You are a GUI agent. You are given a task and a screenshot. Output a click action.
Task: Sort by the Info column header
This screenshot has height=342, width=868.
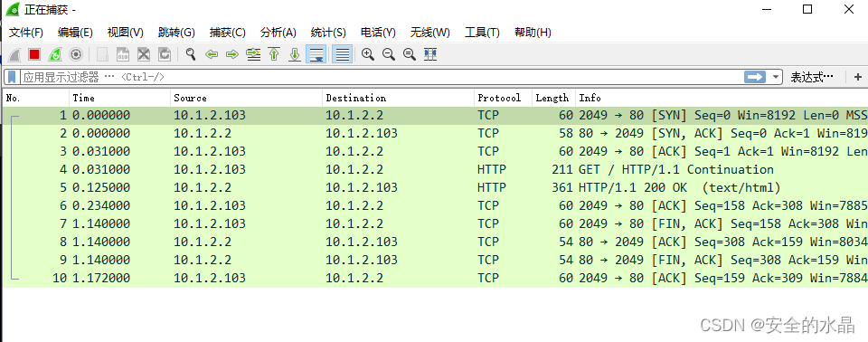tap(722, 98)
